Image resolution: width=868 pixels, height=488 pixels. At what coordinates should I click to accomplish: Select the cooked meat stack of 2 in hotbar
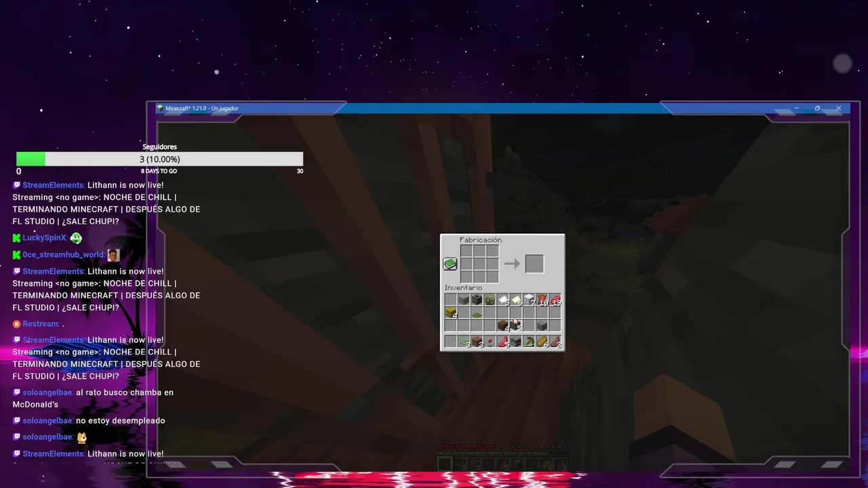(555, 342)
